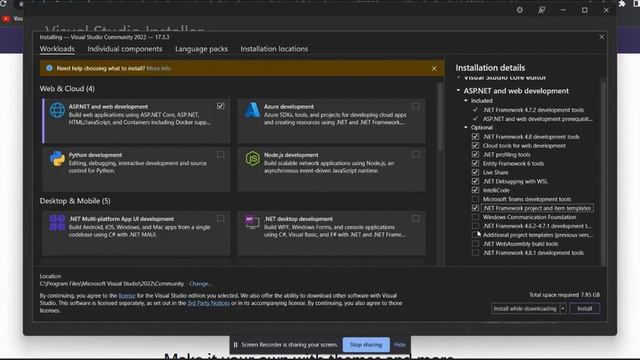Collapse ASP.NET and web development details

coord(458,91)
